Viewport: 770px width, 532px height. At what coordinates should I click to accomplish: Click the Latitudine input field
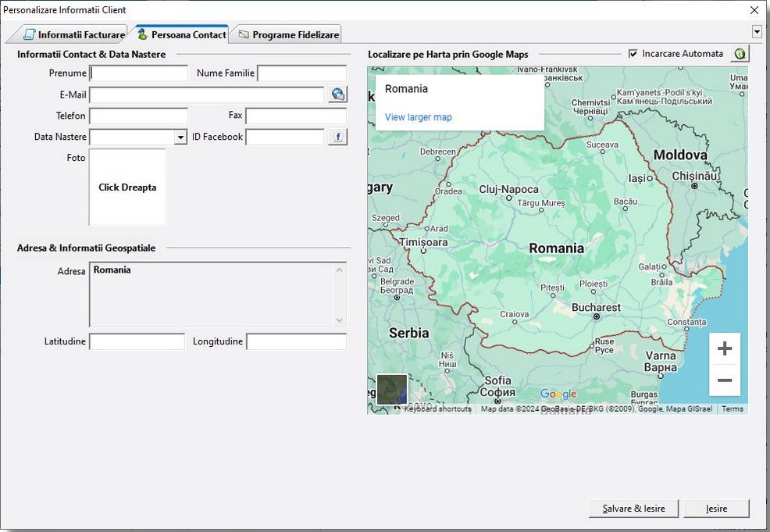point(137,341)
